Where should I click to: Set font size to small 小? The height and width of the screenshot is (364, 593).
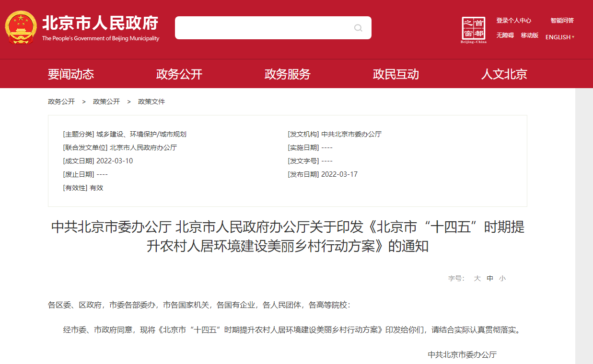[502, 278]
